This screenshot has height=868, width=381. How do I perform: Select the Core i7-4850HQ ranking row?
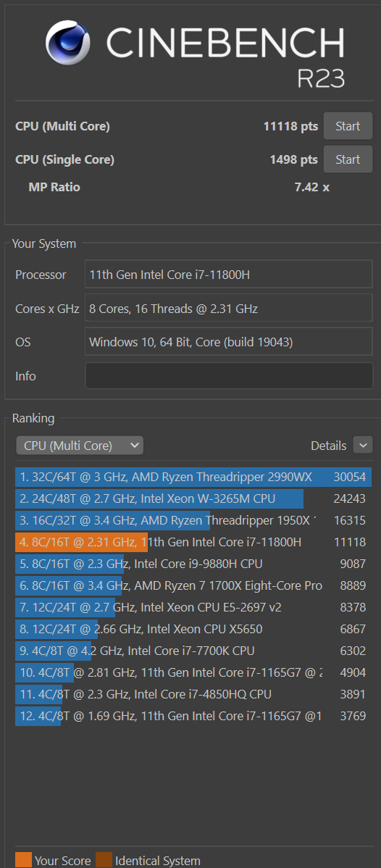click(193, 694)
